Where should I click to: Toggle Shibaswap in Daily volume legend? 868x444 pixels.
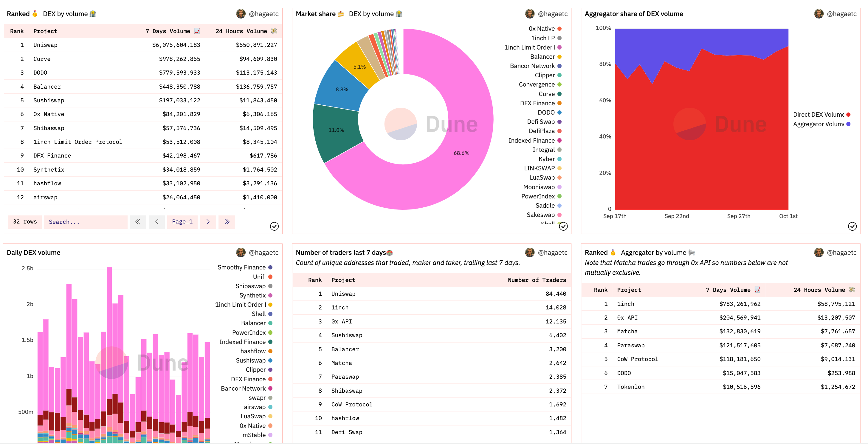coord(254,286)
